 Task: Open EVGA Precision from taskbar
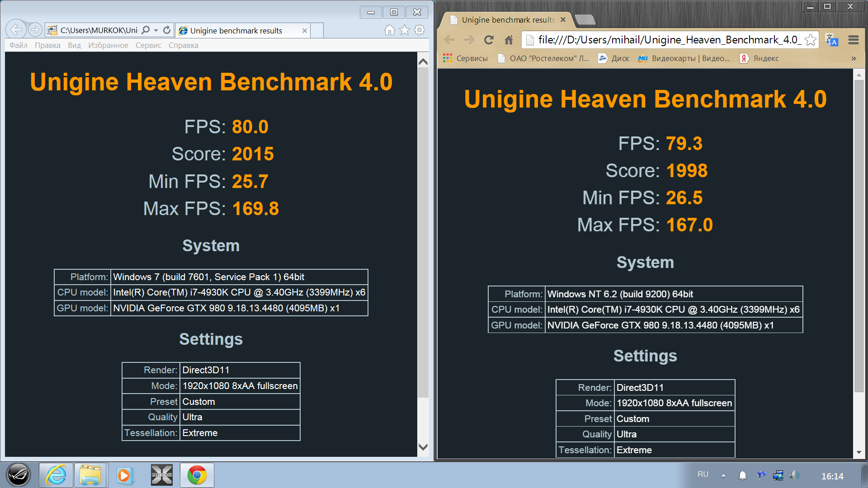click(162, 475)
